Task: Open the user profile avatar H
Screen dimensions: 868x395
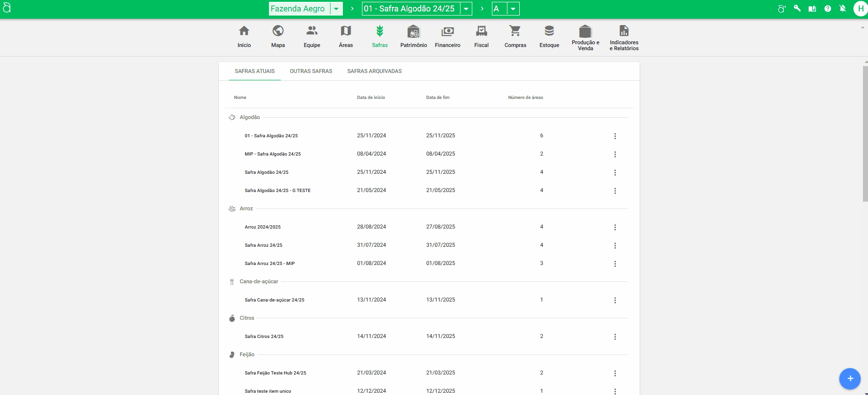Action: pyautogui.click(x=860, y=9)
